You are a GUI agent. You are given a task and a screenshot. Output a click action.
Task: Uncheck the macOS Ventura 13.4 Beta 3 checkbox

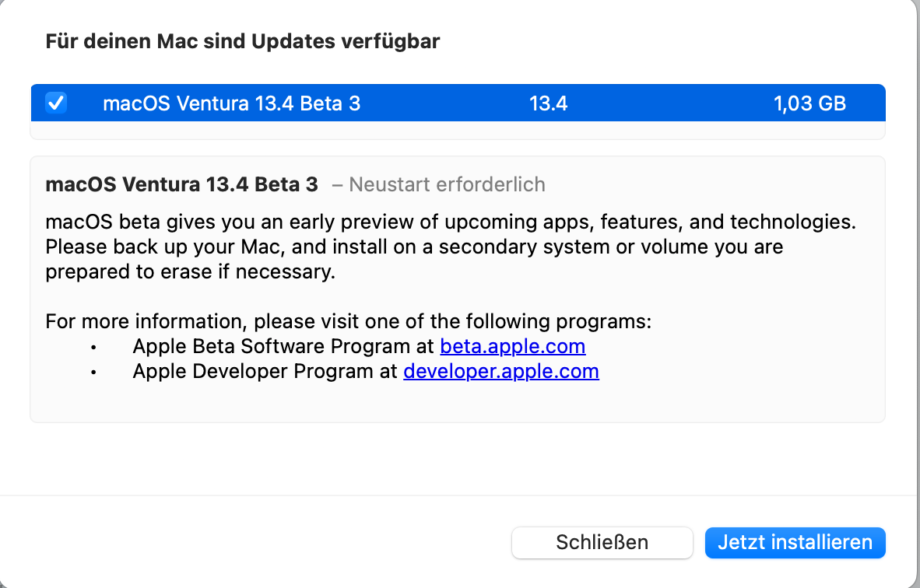pyautogui.click(x=56, y=103)
